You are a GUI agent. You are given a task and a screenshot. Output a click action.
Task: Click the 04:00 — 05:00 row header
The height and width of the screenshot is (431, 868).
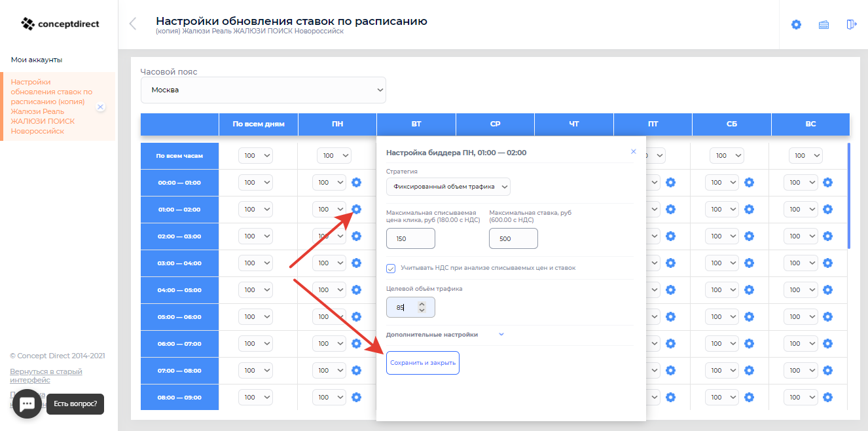[179, 290]
